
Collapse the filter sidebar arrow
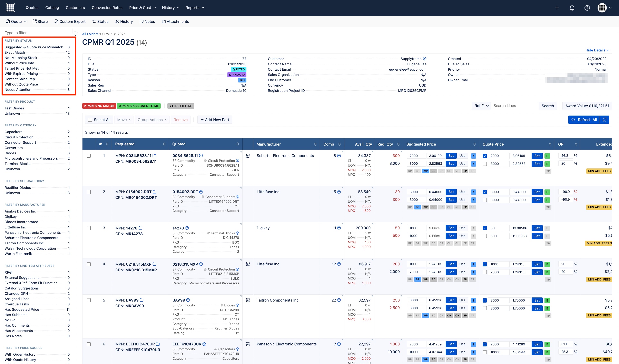tap(75, 35)
